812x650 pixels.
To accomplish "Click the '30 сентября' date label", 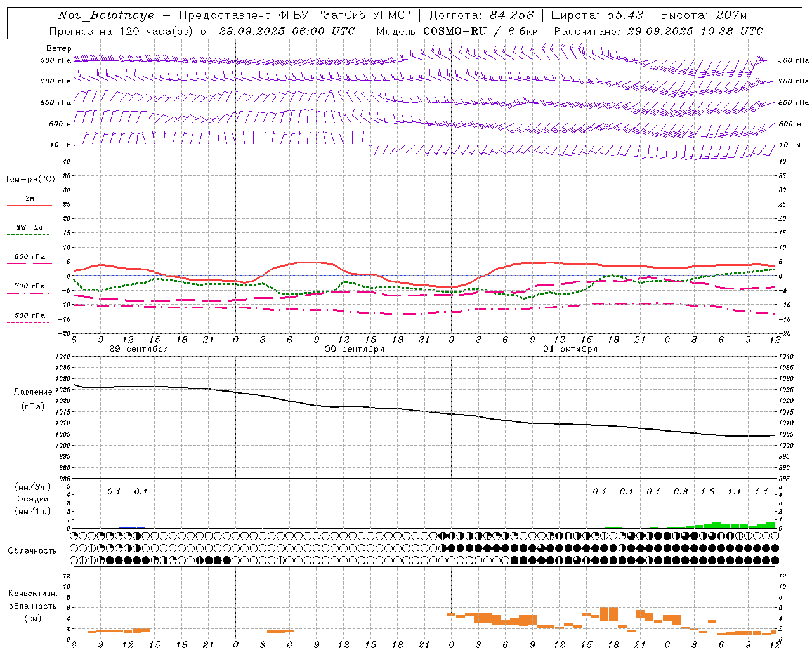I will (355, 349).
